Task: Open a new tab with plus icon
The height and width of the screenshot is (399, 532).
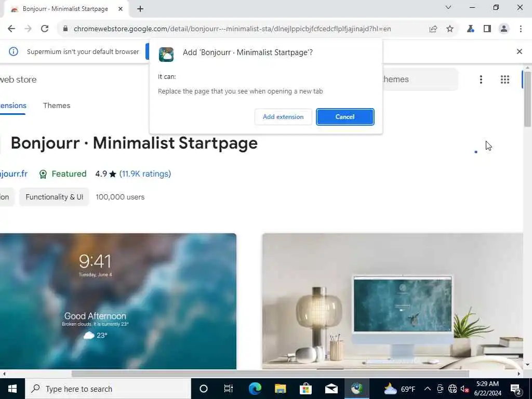Action: pyautogui.click(x=140, y=9)
